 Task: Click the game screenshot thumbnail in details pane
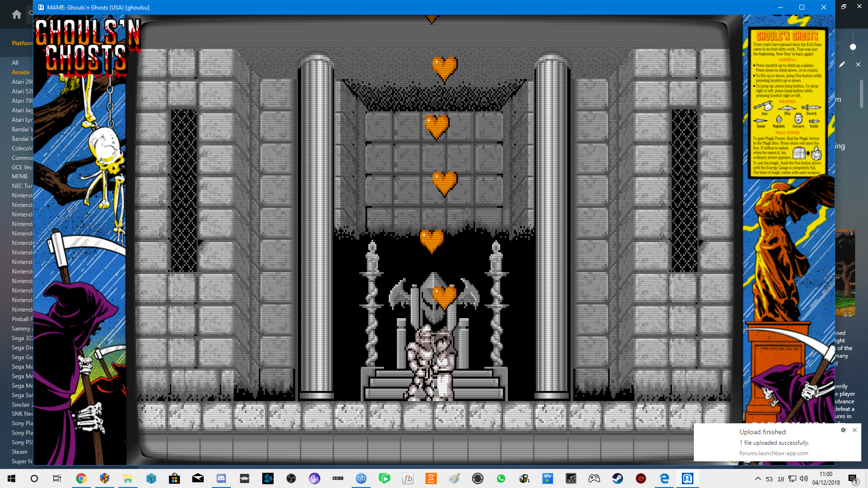tap(845, 273)
